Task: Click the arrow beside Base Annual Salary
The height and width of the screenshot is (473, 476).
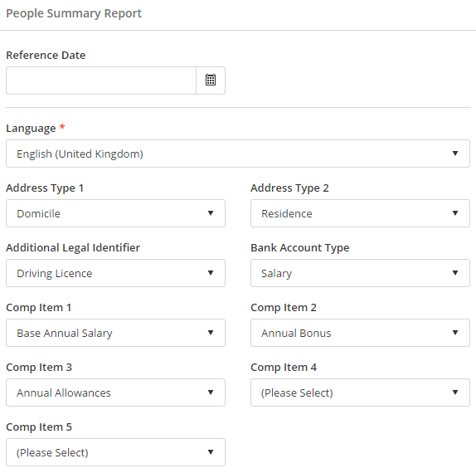Action: (211, 333)
